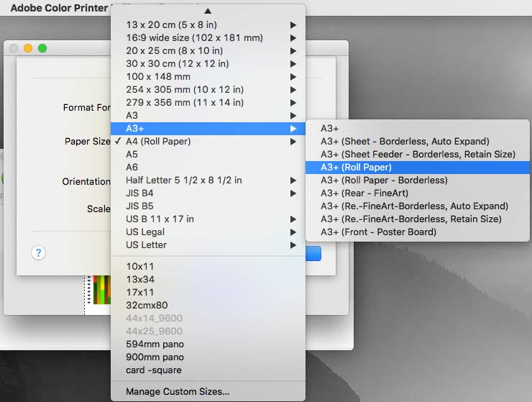
Task: Select 254 x 305 mm (10 x 12 in)
Action: 208,90
